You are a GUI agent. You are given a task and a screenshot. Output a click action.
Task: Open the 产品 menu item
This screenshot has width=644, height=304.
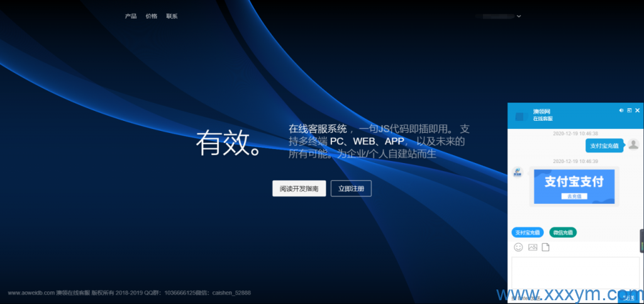pos(131,16)
